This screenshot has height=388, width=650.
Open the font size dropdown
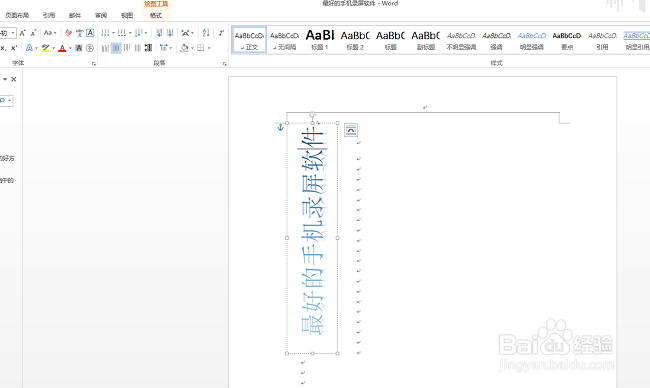pyautogui.click(x=13, y=33)
